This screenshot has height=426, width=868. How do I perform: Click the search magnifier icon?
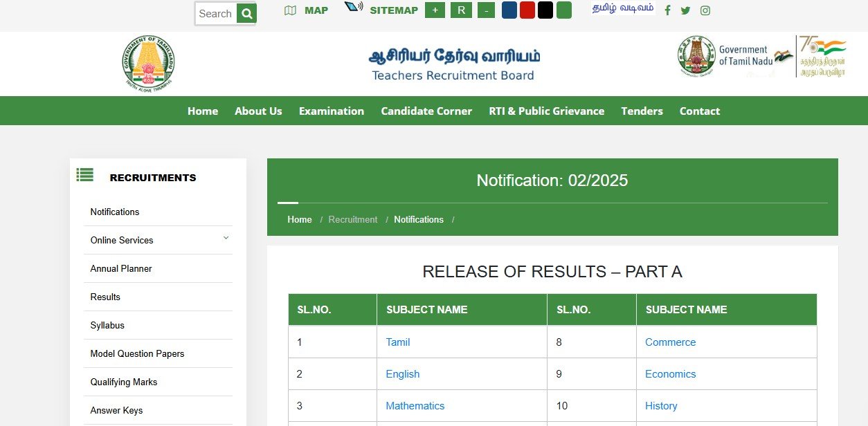point(247,13)
